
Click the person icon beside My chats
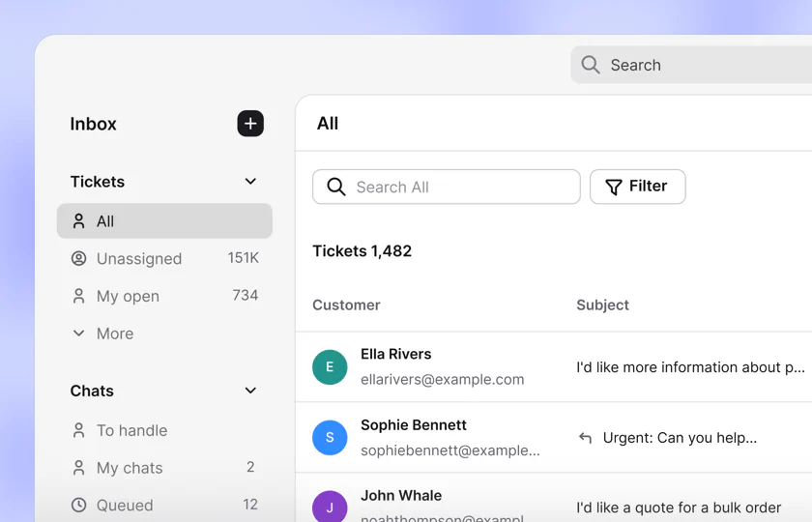click(x=78, y=468)
